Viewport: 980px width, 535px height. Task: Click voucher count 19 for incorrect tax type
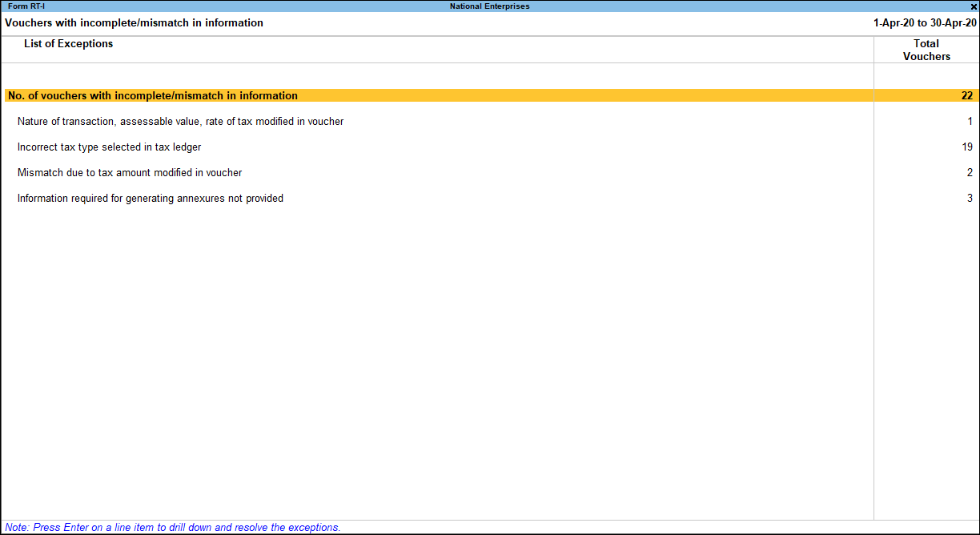point(967,147)
